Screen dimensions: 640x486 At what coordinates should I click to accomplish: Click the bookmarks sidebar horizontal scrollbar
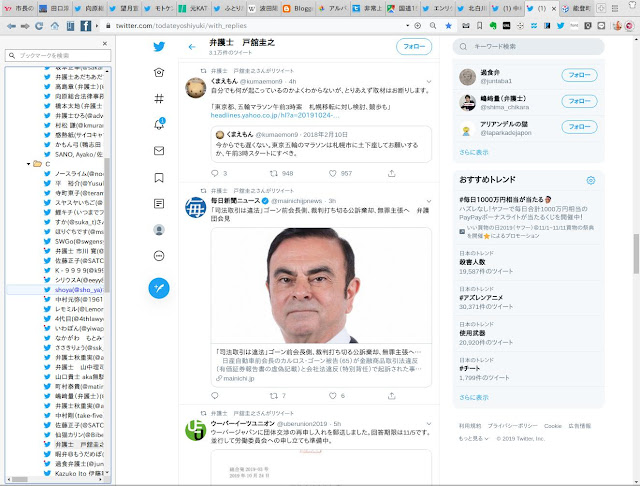point(20,479)
